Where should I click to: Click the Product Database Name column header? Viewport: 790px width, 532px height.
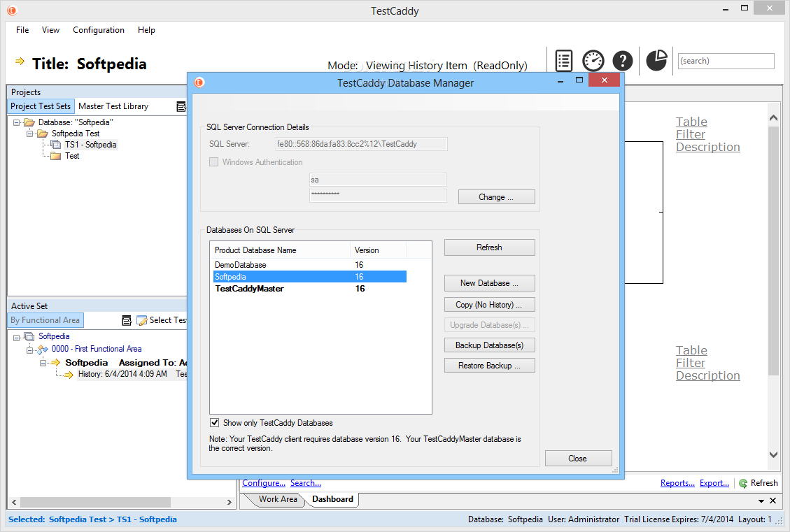(280, 250)
